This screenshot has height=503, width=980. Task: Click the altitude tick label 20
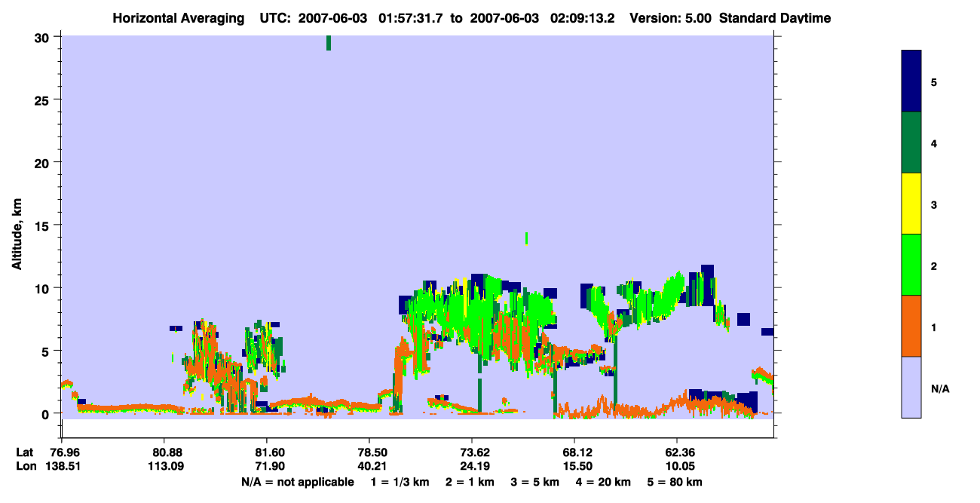43,163
